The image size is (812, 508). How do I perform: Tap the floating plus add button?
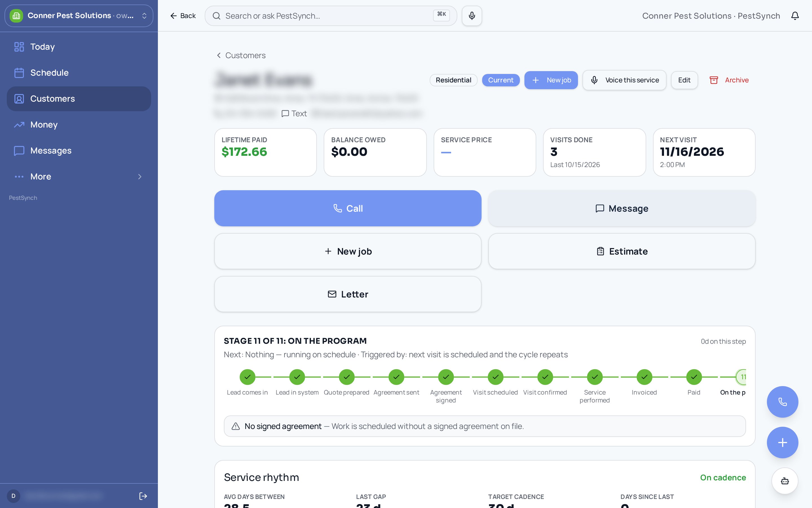(782, 443)
